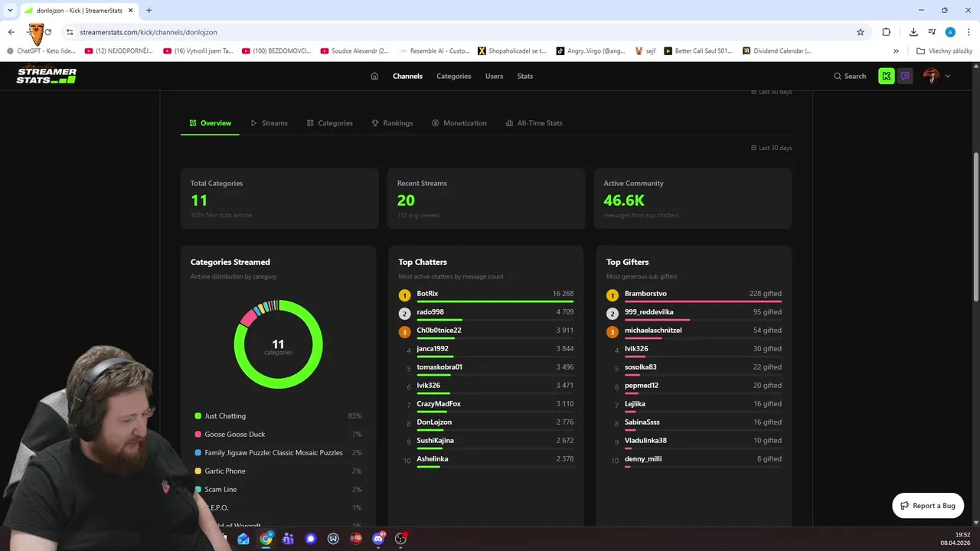Click the blue Family Jigsaw Puzzle legend dot
This screenshot has width=980, height=551.
[x=198, y=453]
